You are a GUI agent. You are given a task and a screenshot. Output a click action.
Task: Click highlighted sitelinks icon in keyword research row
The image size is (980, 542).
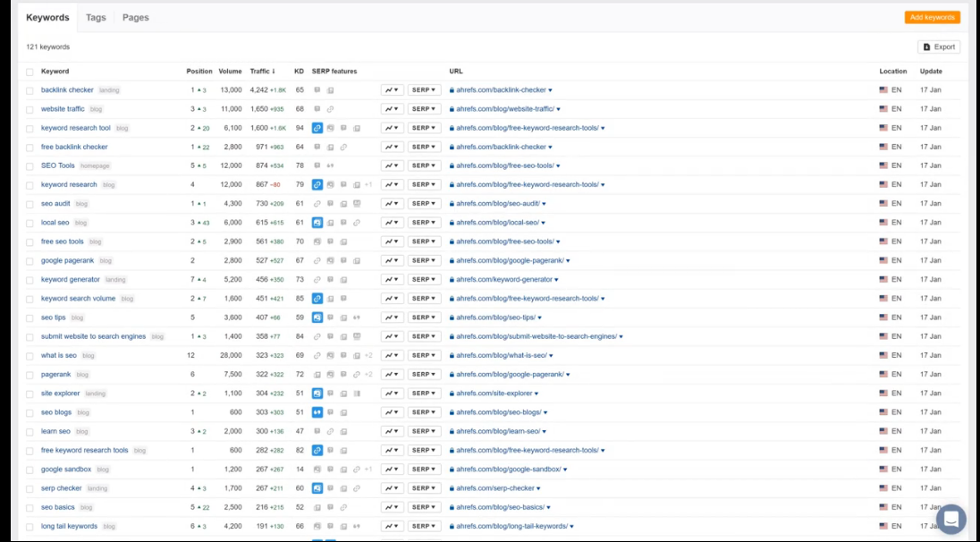[317, 185]
